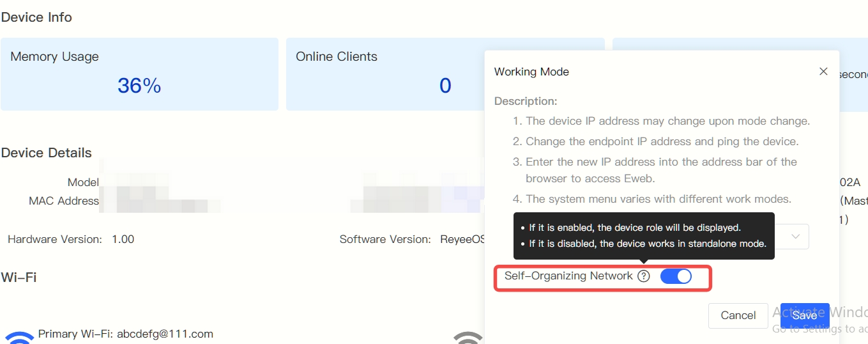Click the Device Details heading
868x344 pixels.
[x=47, y=153]
